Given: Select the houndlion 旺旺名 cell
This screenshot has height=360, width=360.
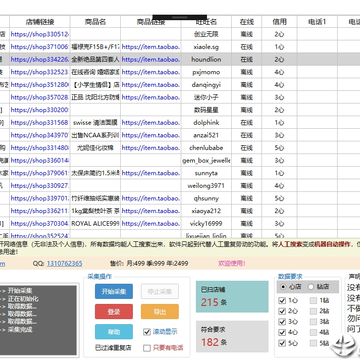Looking at the screenshot, I should [x=206, y=59].
